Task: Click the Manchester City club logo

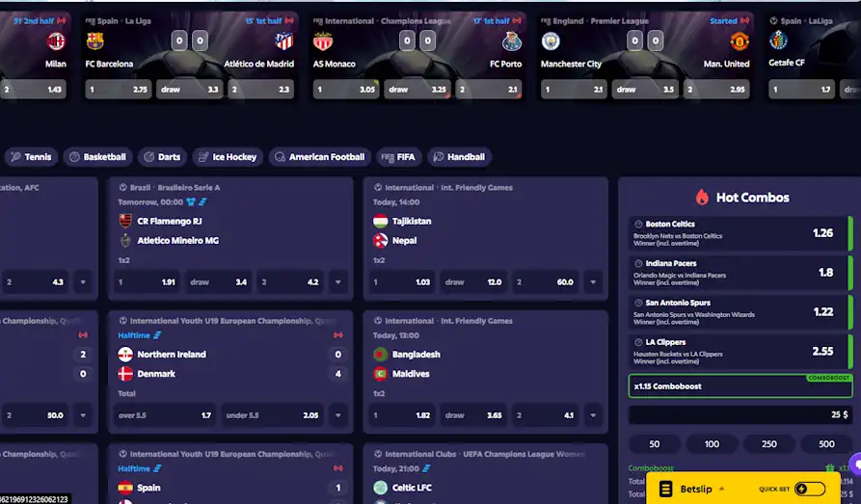Action: tap(551, 41)
